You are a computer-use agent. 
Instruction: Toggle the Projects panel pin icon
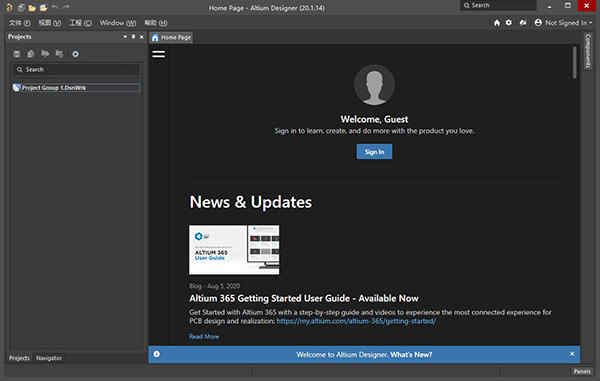(133, 37)
